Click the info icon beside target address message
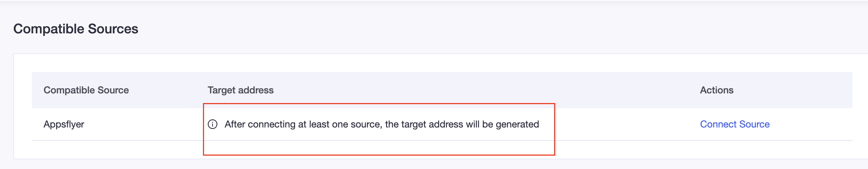Viewport: 868px width, 169px height. (213, 124)
